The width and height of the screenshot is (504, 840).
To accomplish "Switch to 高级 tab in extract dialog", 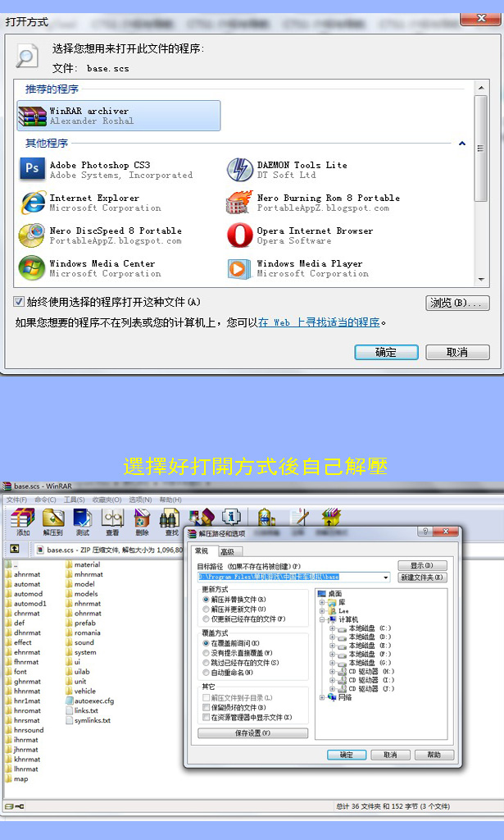I will click(x=229, y=552).
